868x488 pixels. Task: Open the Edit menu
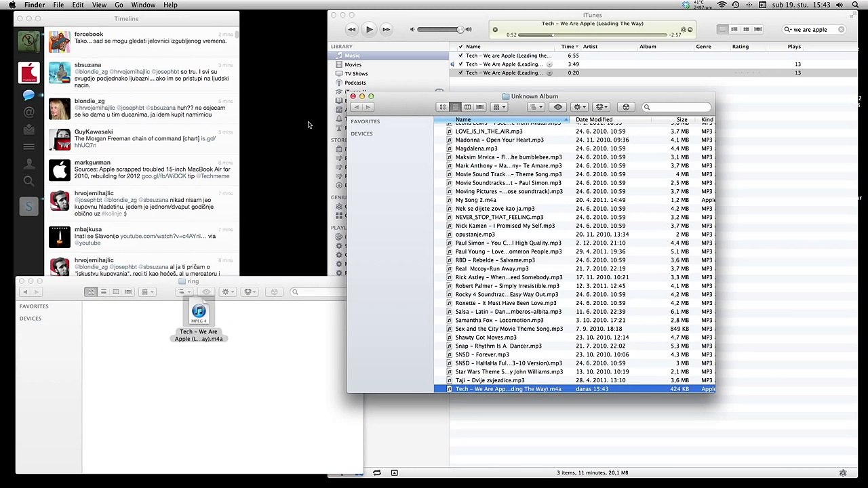tap(78, 5)
